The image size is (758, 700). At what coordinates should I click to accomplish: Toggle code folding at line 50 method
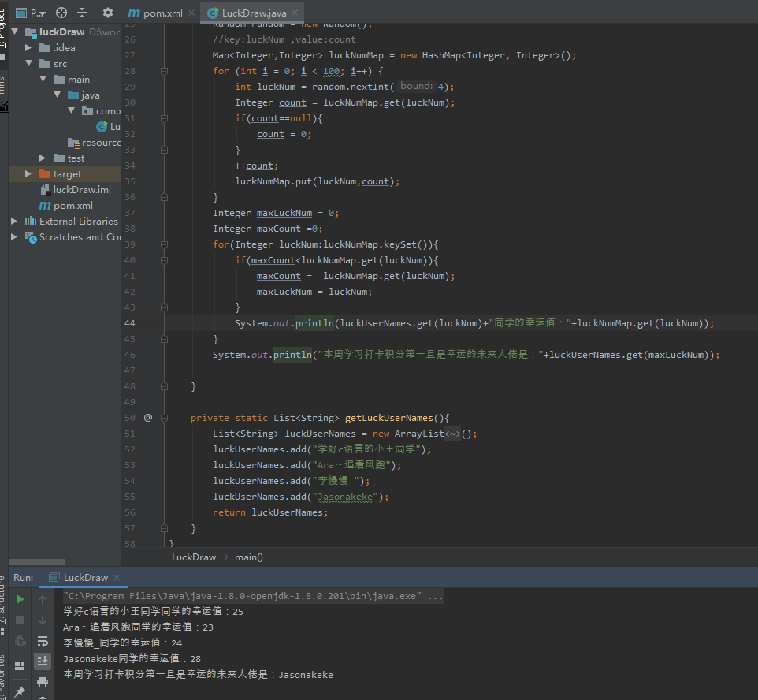point(165,418)
